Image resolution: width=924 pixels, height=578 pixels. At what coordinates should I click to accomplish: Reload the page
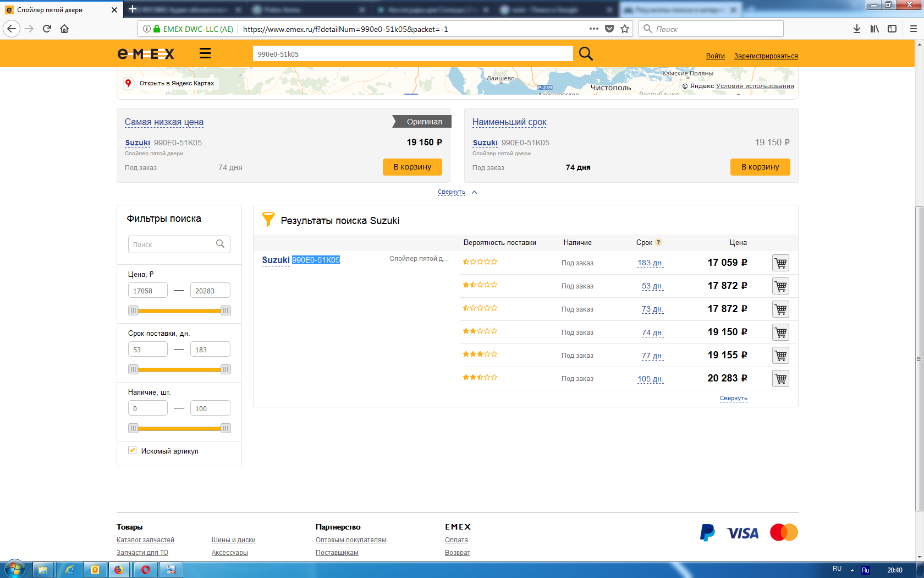point(47,29)
